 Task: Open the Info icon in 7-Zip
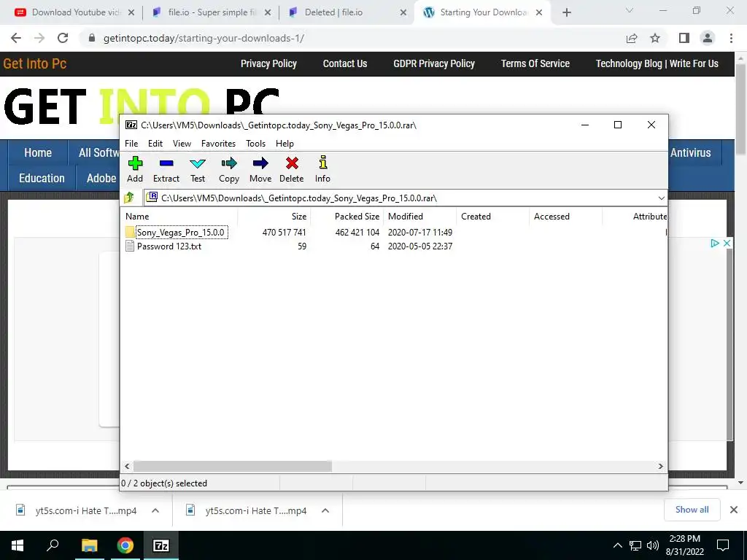322,169
